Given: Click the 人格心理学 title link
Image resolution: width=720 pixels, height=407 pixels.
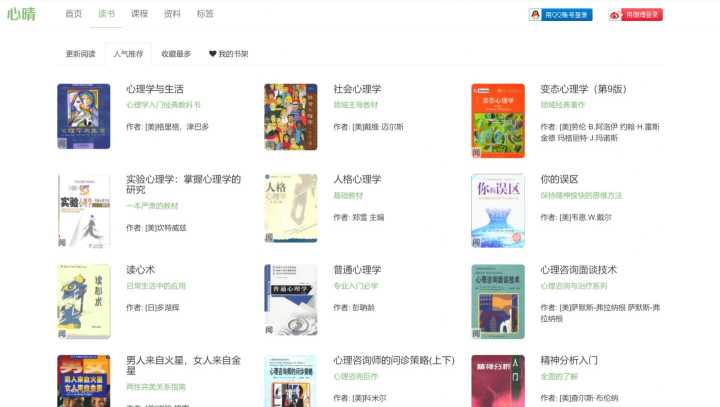Looking at the screenshot, I should 357,179.
